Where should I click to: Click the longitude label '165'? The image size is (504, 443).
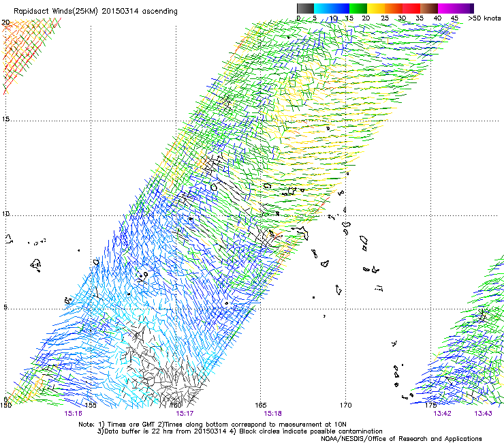(x=261, y=406)
